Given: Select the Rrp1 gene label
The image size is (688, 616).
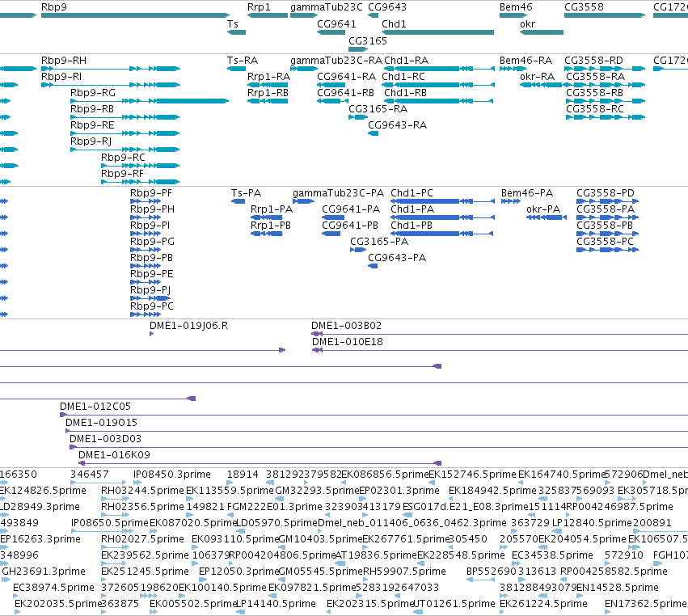Looking at the screenshot, I should click(x=259, y=7).
